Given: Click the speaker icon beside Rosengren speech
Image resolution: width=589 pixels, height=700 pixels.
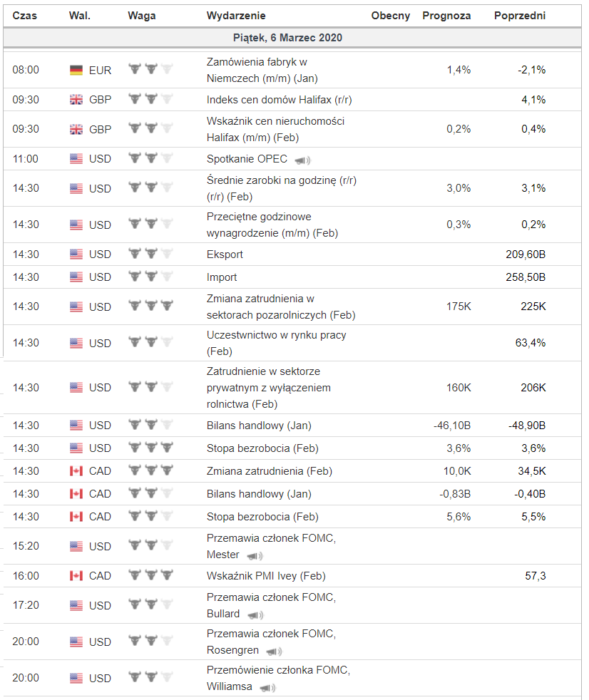Looking at the screenshot, I should (273, 651).
